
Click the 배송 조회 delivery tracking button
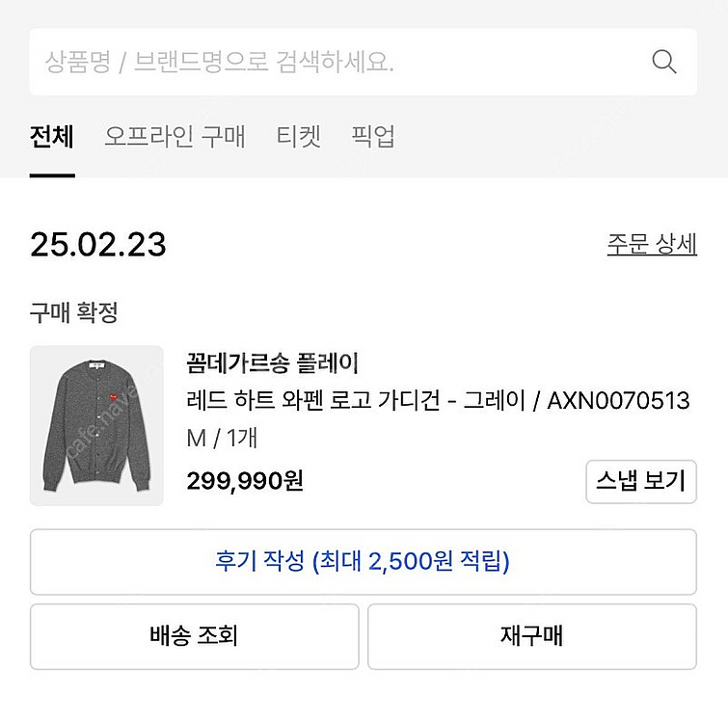click(x=194, y=636)
